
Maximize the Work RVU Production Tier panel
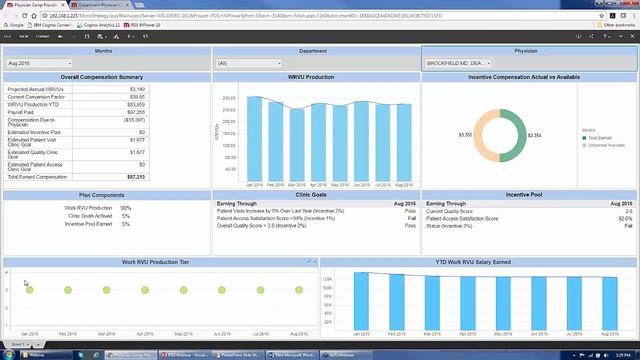[309, 261]
